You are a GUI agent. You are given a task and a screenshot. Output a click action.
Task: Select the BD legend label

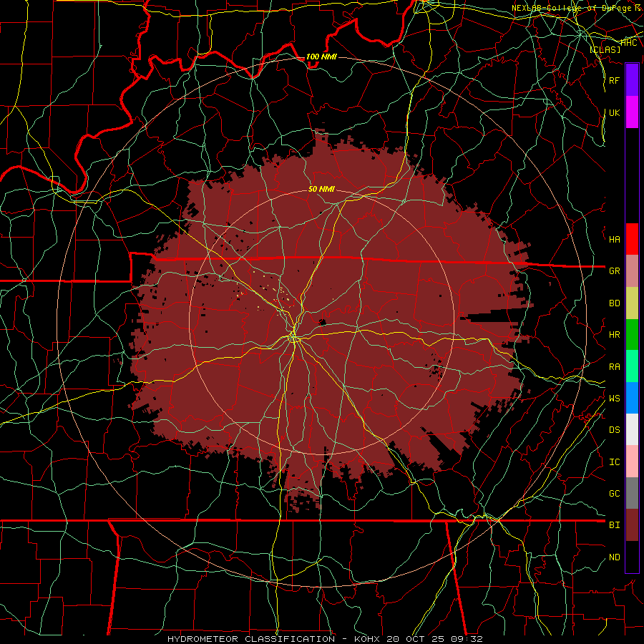614,303
